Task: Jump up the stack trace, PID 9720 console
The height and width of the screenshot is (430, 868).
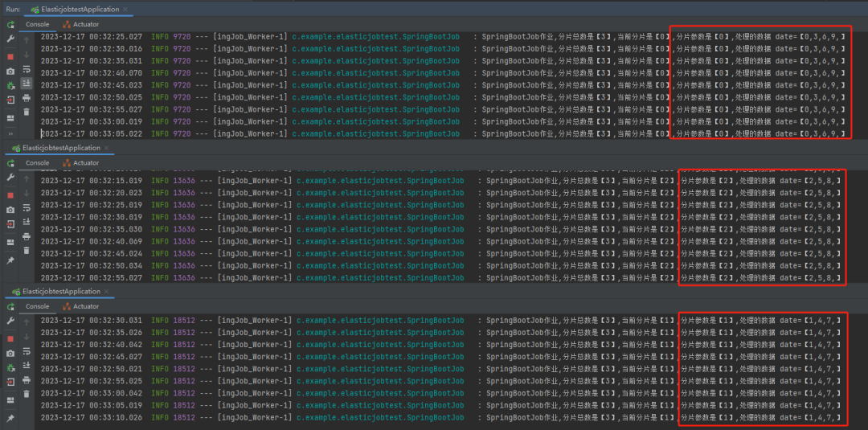Action: click(x=27, y=40)
